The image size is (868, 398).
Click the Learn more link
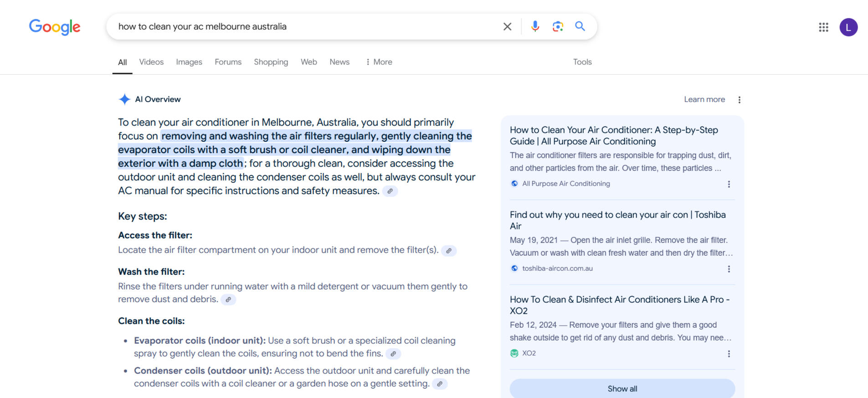[704, 99]
